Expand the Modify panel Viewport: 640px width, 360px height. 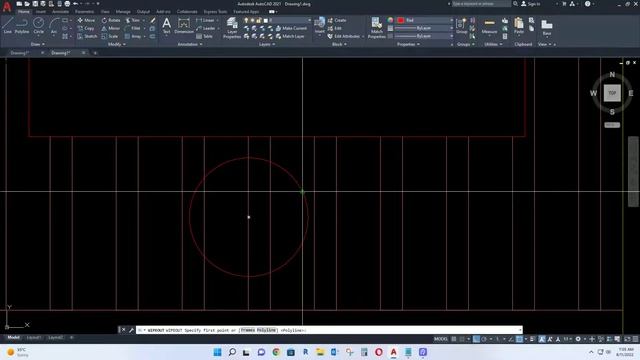click(x=116, y=44)
